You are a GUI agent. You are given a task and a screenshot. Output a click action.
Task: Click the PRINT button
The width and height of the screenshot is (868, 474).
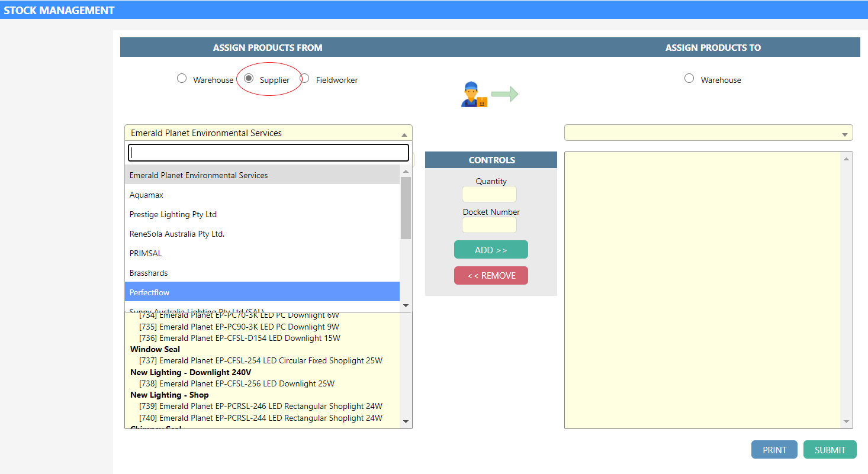point(774,450)
